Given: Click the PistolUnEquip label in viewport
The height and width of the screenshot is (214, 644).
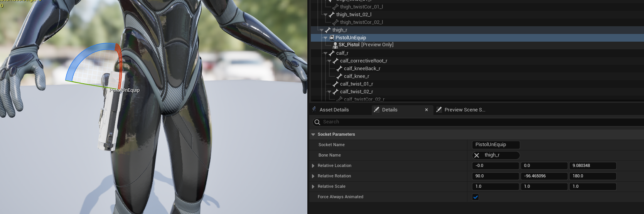Looking at the screenshot, I should (125, 90).
